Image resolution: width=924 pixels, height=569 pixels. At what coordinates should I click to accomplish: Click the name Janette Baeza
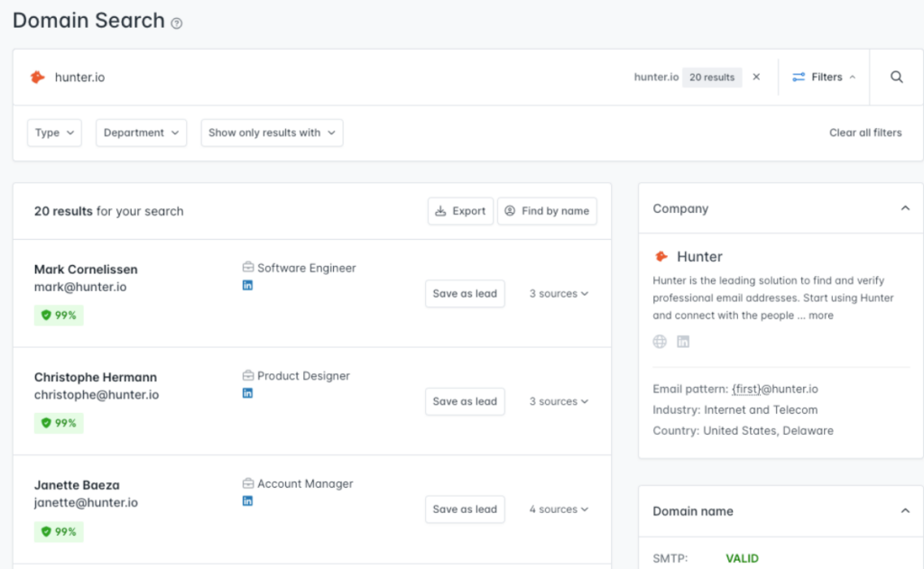point(77,485)
